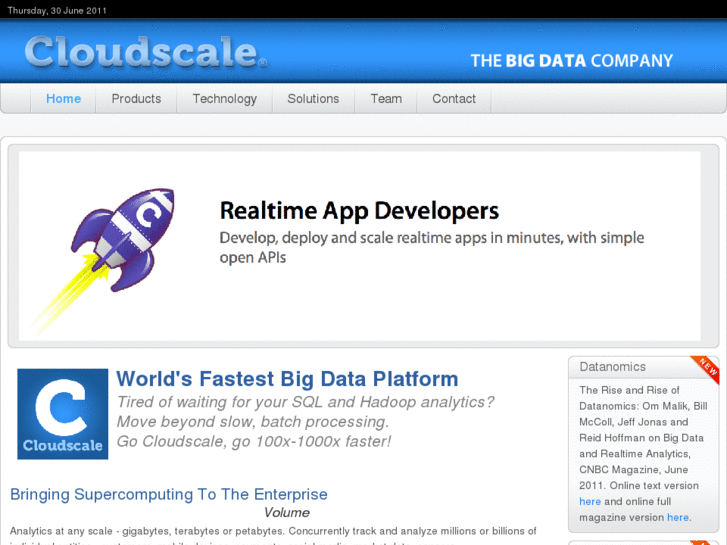Click the orange NEW ribbon on Datanomics
This screenshot has width=727, height=545.
pos(705,370)
